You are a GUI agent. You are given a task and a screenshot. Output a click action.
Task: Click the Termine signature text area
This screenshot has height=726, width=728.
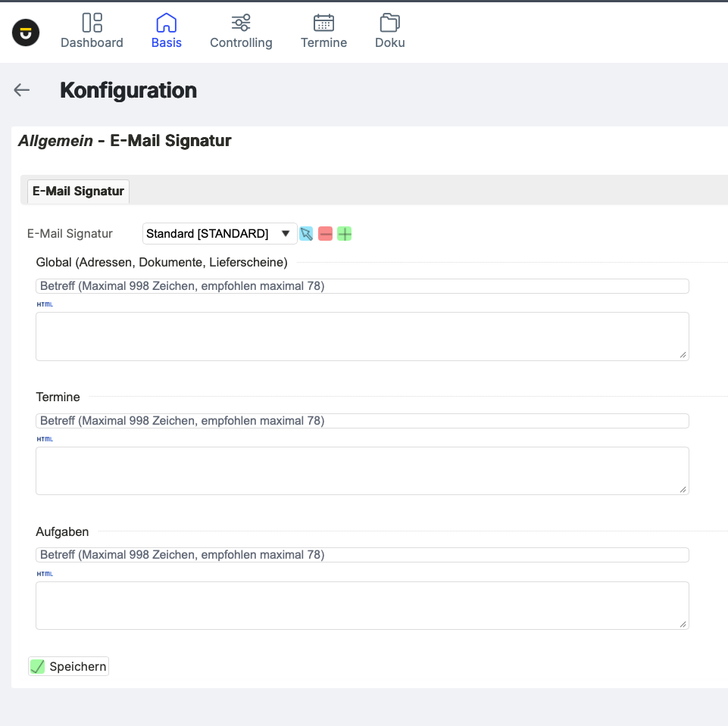coord(362,471)
